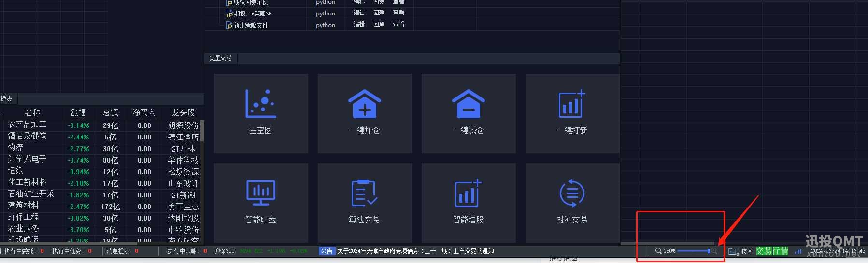Select the 农产品加工 sector row

coord(28,125)
